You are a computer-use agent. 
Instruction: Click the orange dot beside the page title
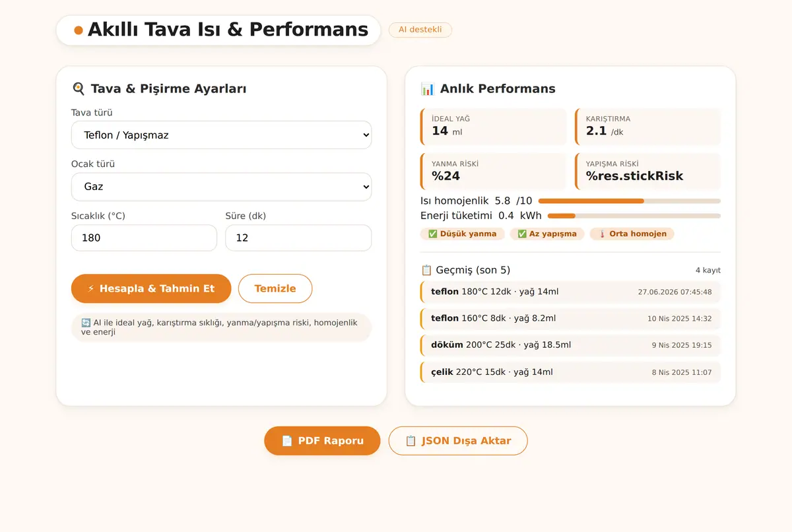(x=79, y=30)
